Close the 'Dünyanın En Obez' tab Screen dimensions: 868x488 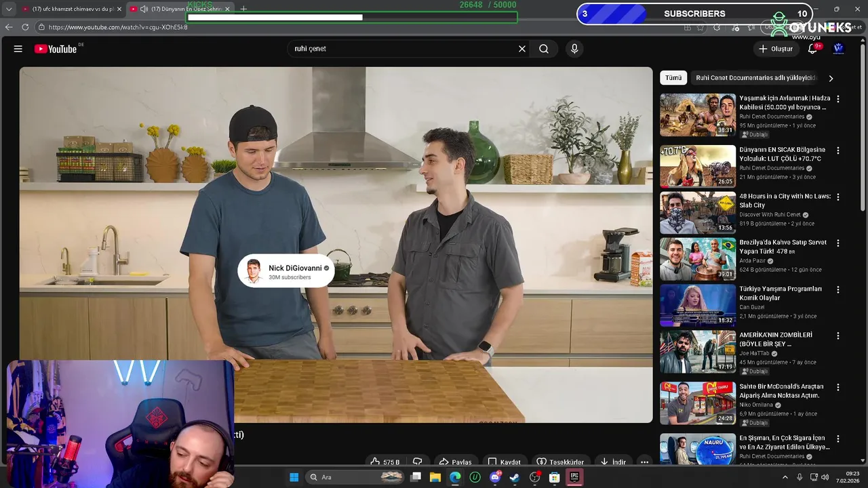click(x=227, y=9)
